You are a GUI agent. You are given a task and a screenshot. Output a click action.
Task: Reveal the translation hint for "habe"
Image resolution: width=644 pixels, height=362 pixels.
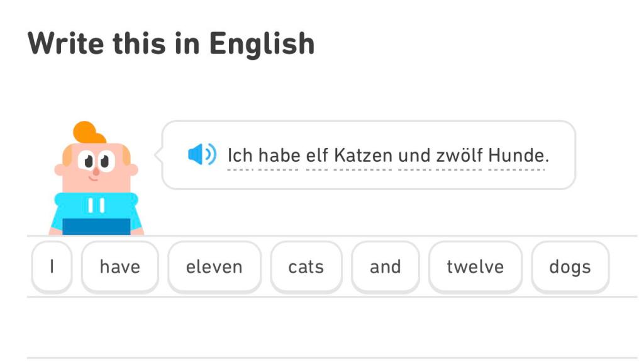pyautogui.click(x=279, y=155)
